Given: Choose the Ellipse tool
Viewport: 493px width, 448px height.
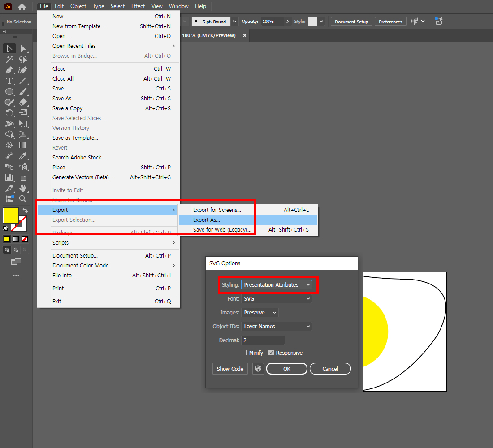Looking at the screenshot, I should (x=9, y=91).
